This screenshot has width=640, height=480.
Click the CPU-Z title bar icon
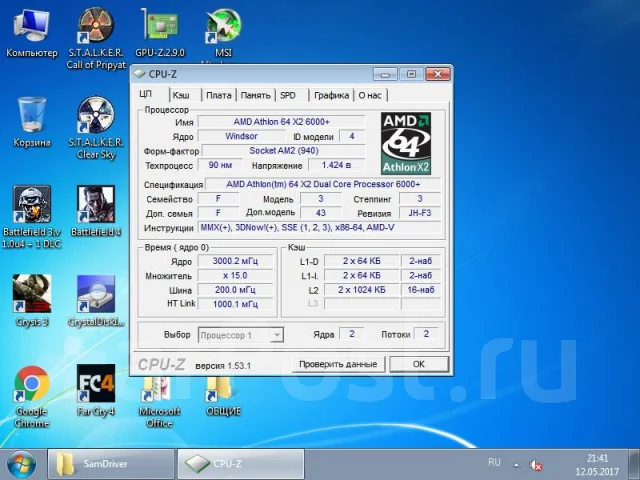(140, 74)
